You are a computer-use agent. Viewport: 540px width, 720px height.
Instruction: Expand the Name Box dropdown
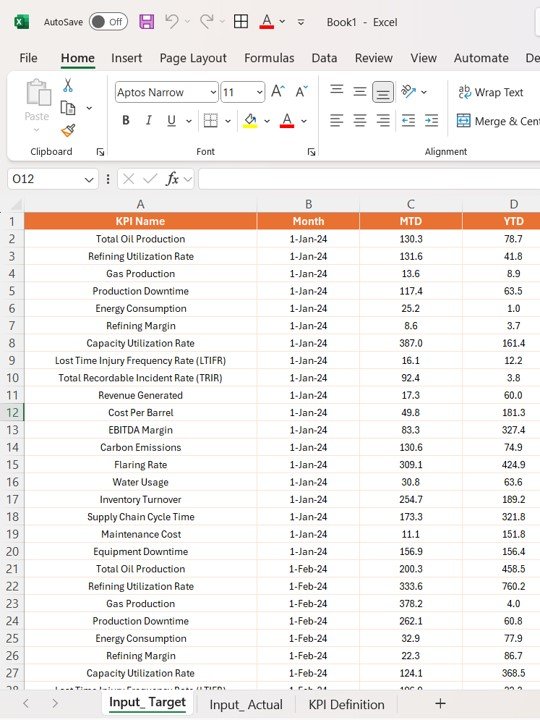89,179
